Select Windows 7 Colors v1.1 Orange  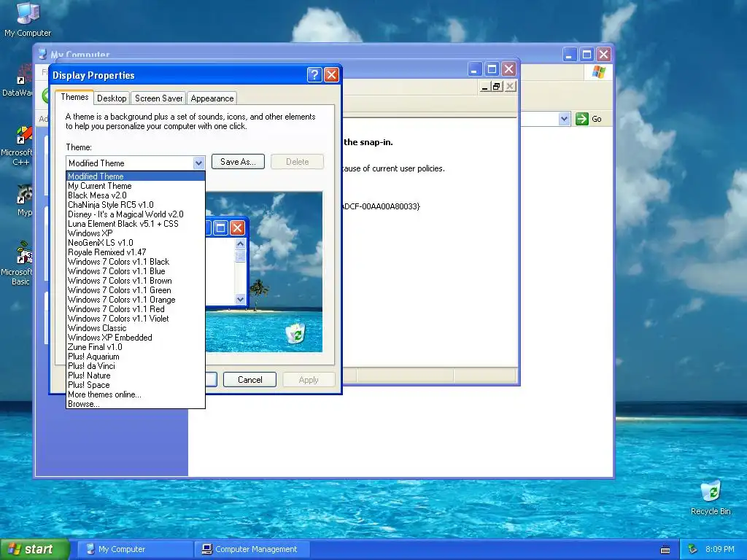tap(135, 300)
